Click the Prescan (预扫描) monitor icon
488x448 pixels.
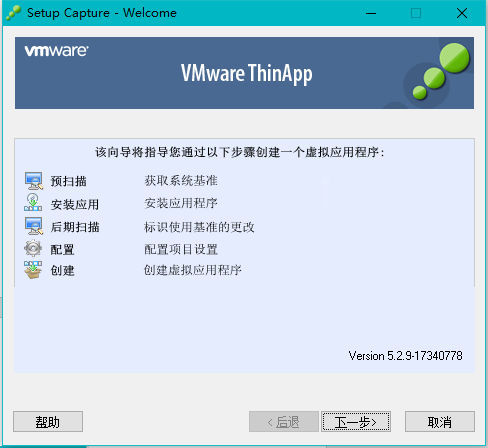pos(34,181)
